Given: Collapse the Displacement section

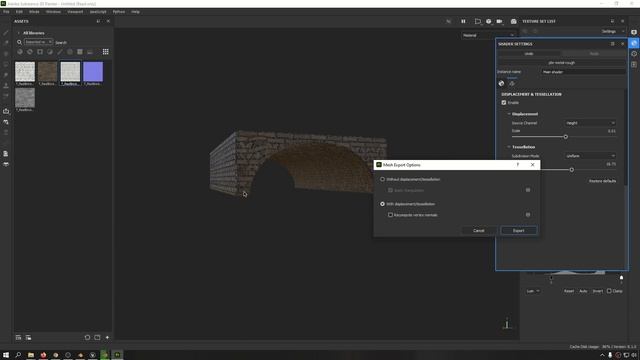Looking at the screenshot, I should coord(509,114).
